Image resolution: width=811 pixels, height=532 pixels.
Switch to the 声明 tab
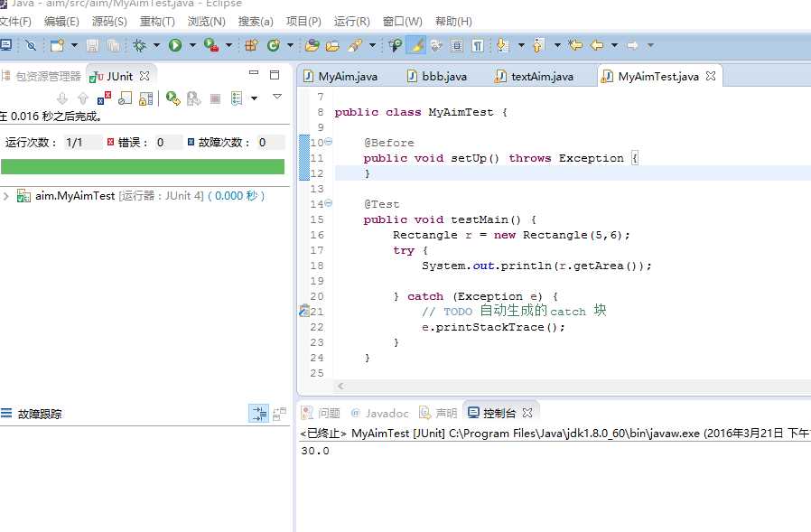(x=439, y=413)
